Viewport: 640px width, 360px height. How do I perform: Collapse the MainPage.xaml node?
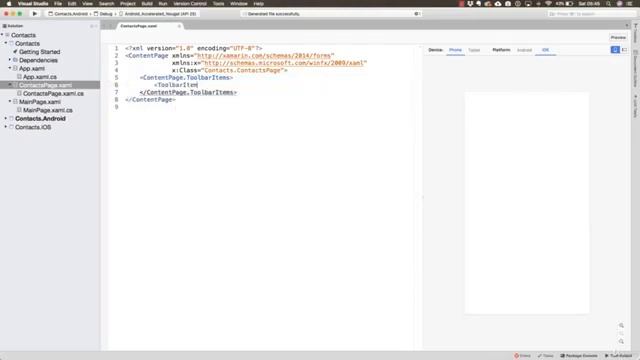[10, 101]
